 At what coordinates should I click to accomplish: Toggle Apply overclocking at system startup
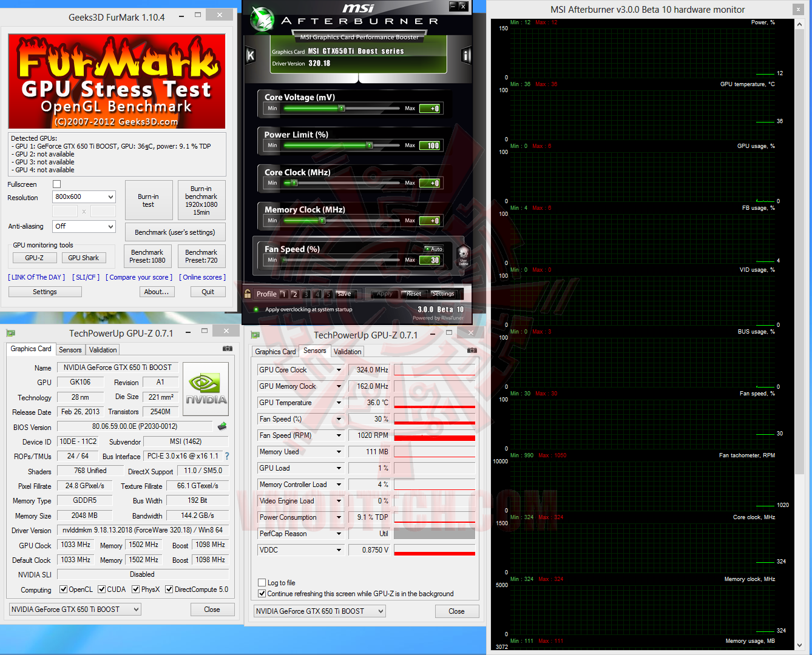click(x=256, y=309)
